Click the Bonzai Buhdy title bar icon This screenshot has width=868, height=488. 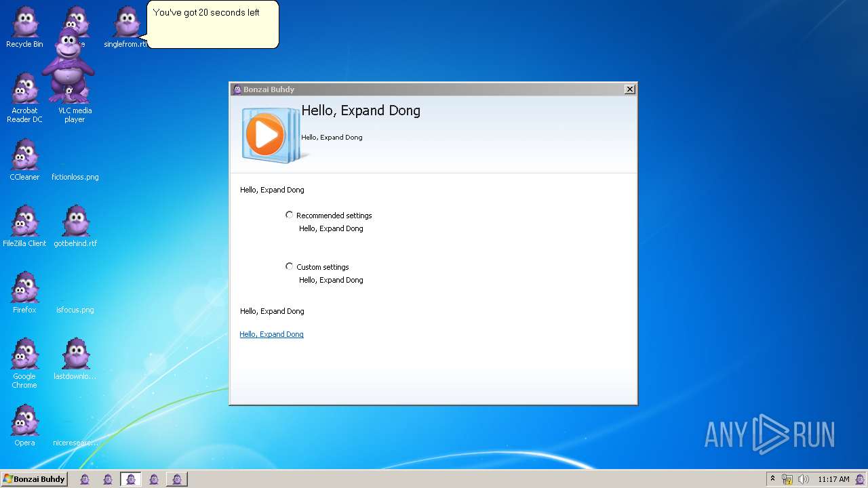[x=237, y=89]
